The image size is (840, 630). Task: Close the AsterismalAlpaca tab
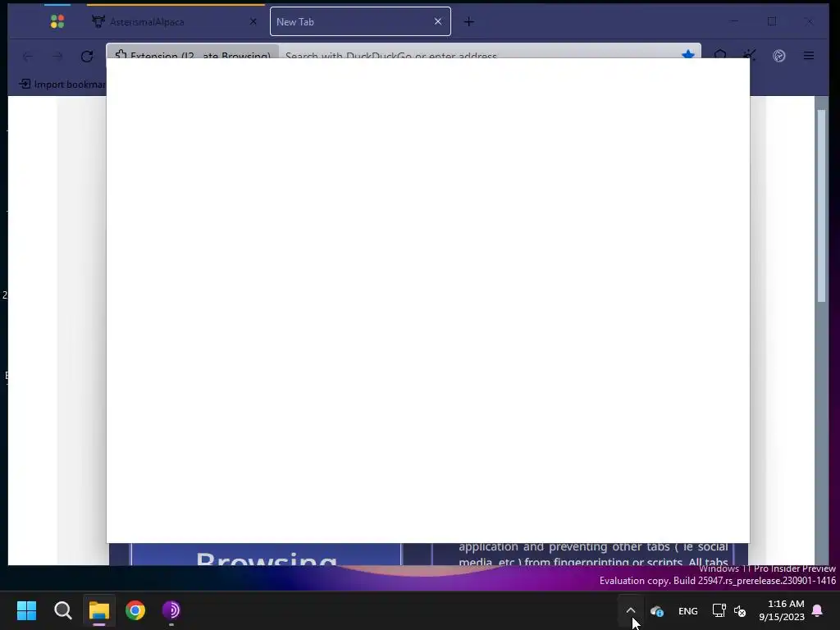pyautogui.click(x=253, y=21)
